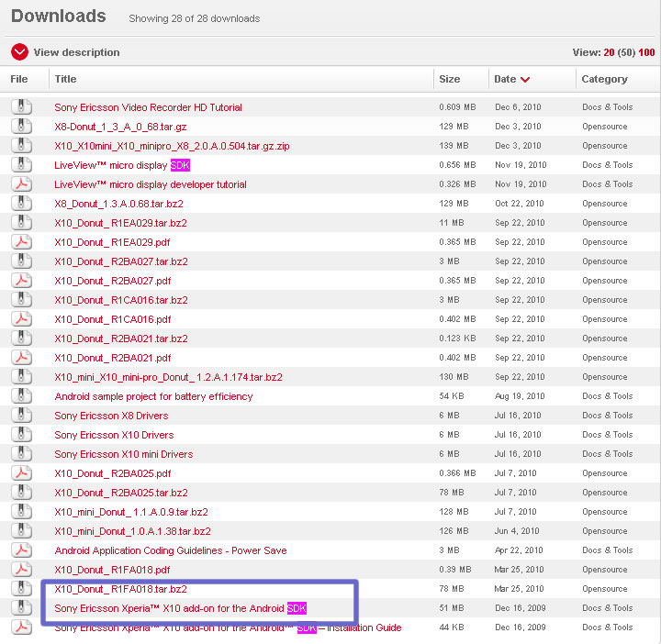Screen dimensions: 661x644
Task: Click the PDF icon for X10_Donut_R1EA029.pdf
Action: click(21, 242)
